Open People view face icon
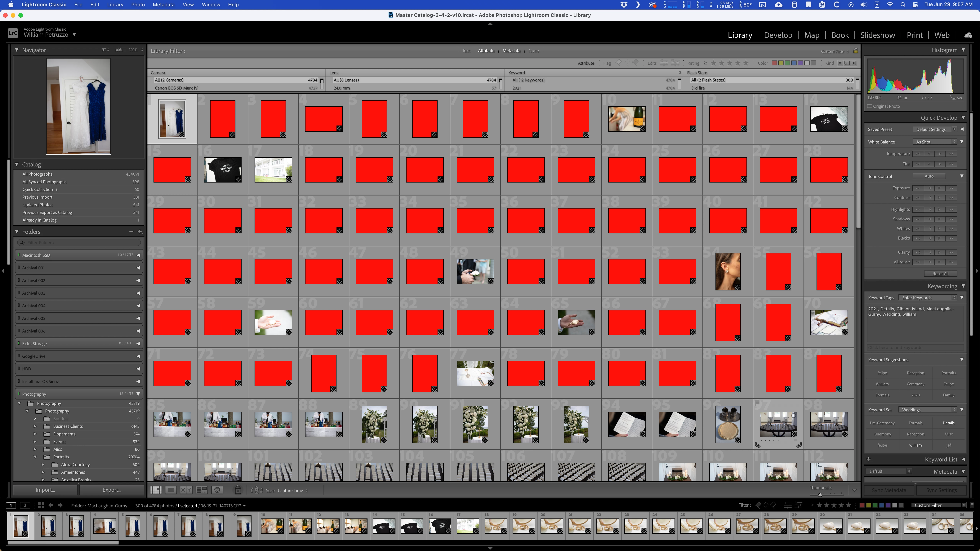Image resolution: width=980 pixels, height=551 pixels. [217, 490]
